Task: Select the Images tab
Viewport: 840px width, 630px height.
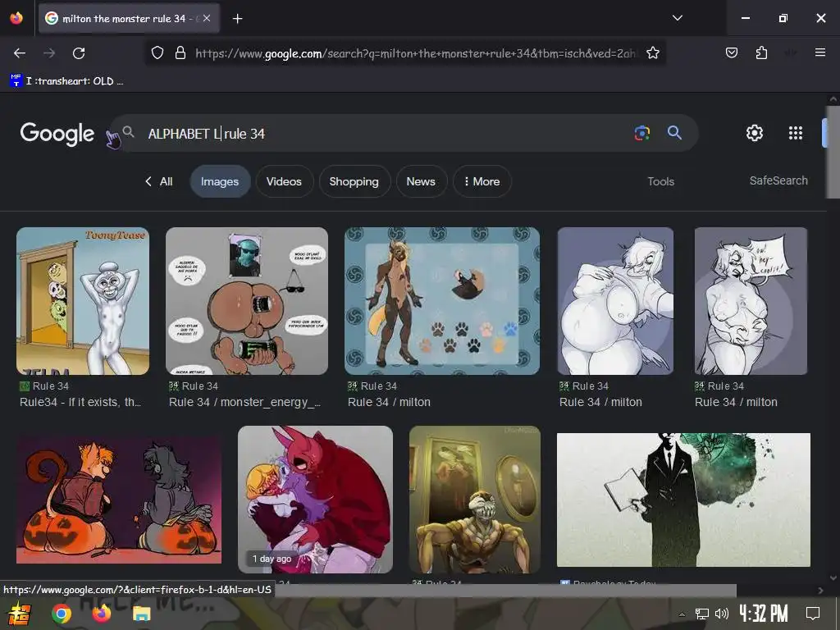Action: pyautogui.click(x=220, y=181)
